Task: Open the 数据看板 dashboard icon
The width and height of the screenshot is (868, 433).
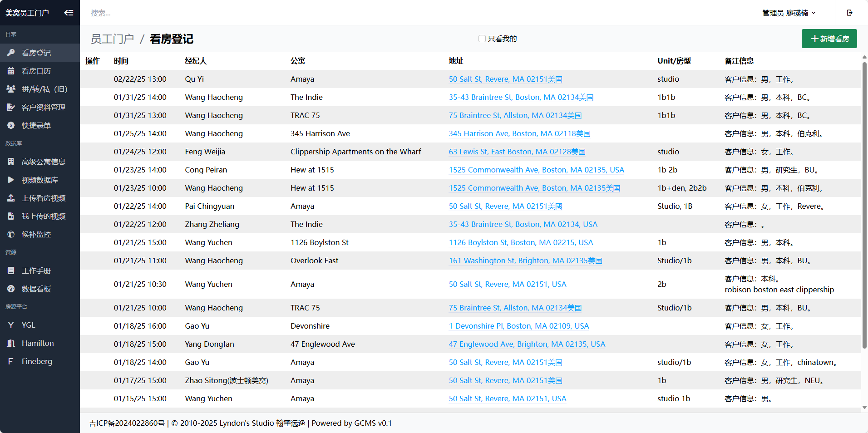Action: click(11, 289)
